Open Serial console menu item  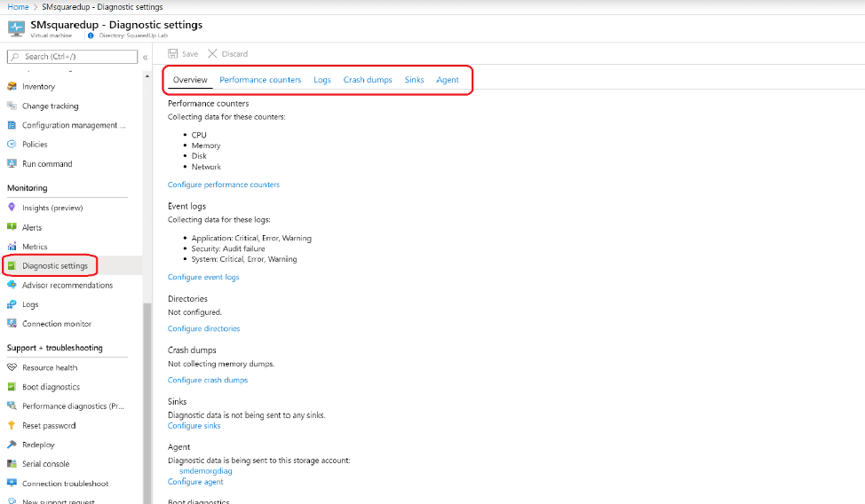click(46, 464)
